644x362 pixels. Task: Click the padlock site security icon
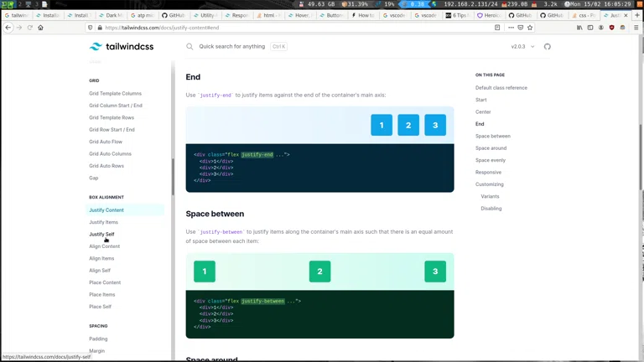(100, 28)
